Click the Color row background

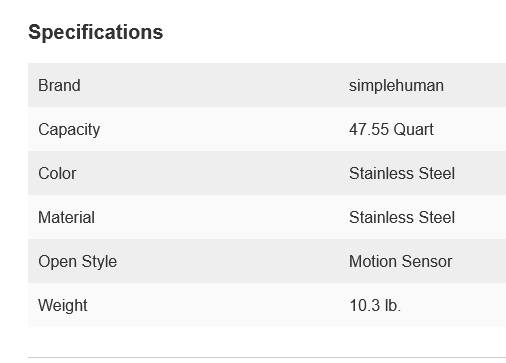pyautogui.click(x=267, y=173)
